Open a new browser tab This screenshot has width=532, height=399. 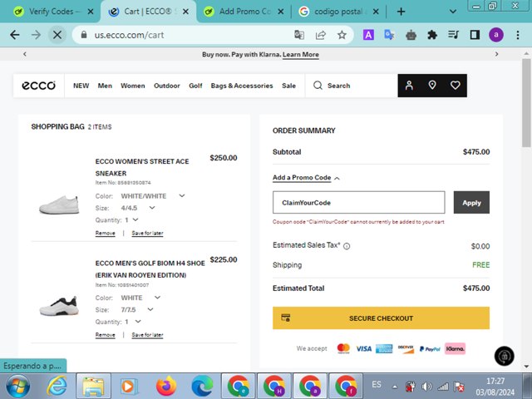(x=401, y=12)
